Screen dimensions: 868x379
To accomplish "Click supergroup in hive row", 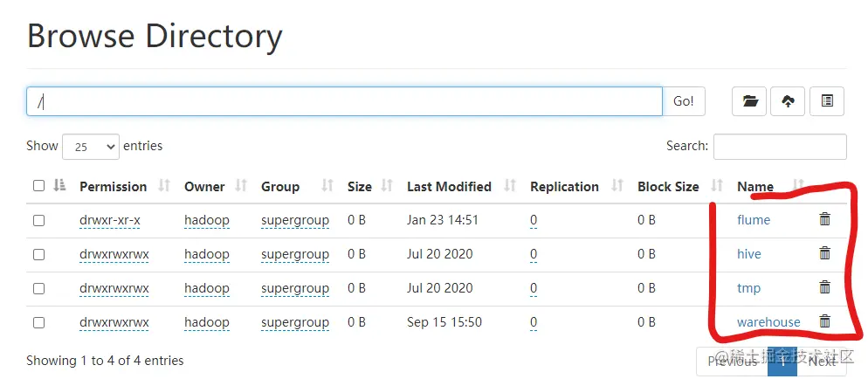I will pyautogui.click(x=295, y=254).
